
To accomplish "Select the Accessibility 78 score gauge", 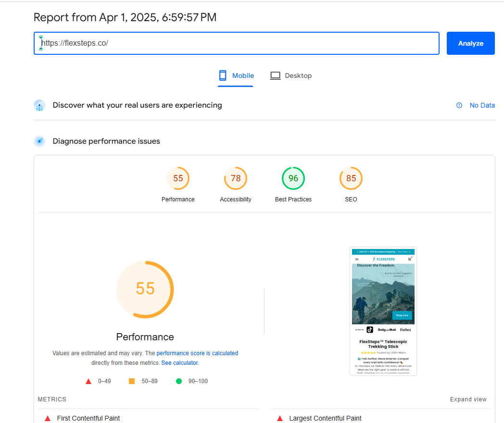I will (236, 179).
